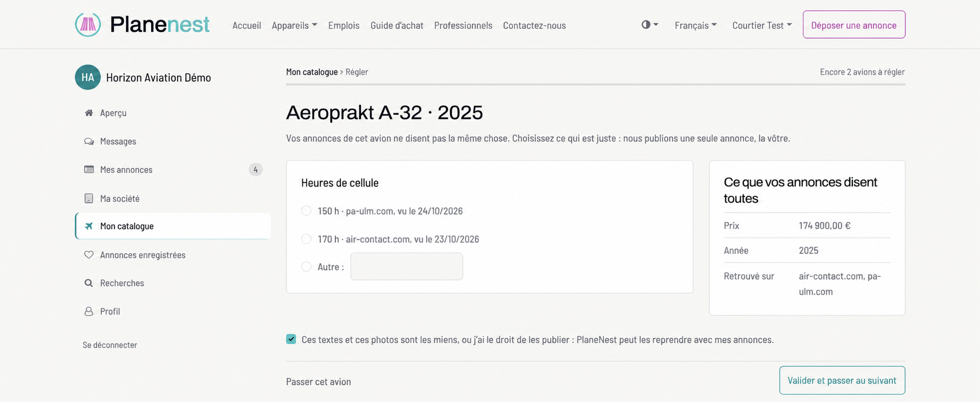
Task: Click the airplane icon beside Mon catalogue
Action: 89,226
